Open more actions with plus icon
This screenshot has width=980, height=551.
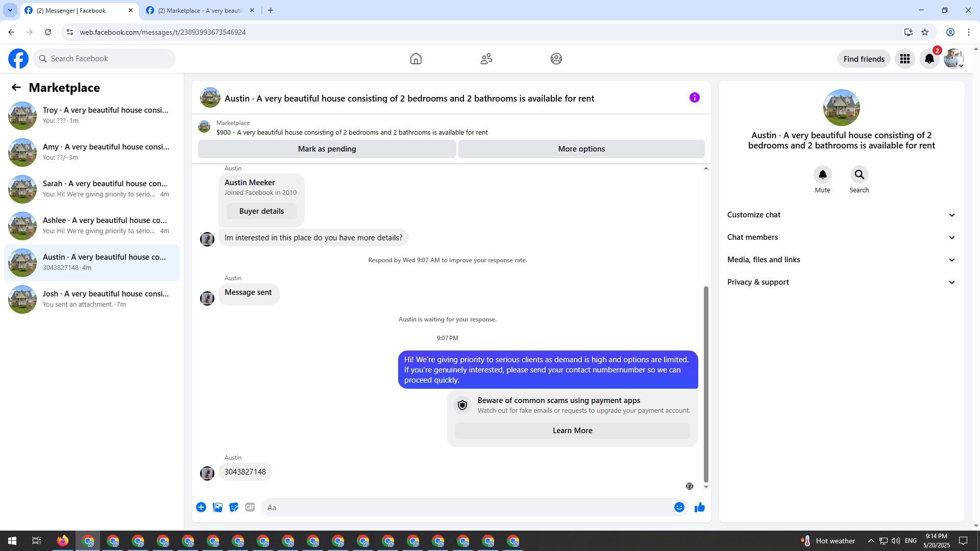tap(201, 507)
